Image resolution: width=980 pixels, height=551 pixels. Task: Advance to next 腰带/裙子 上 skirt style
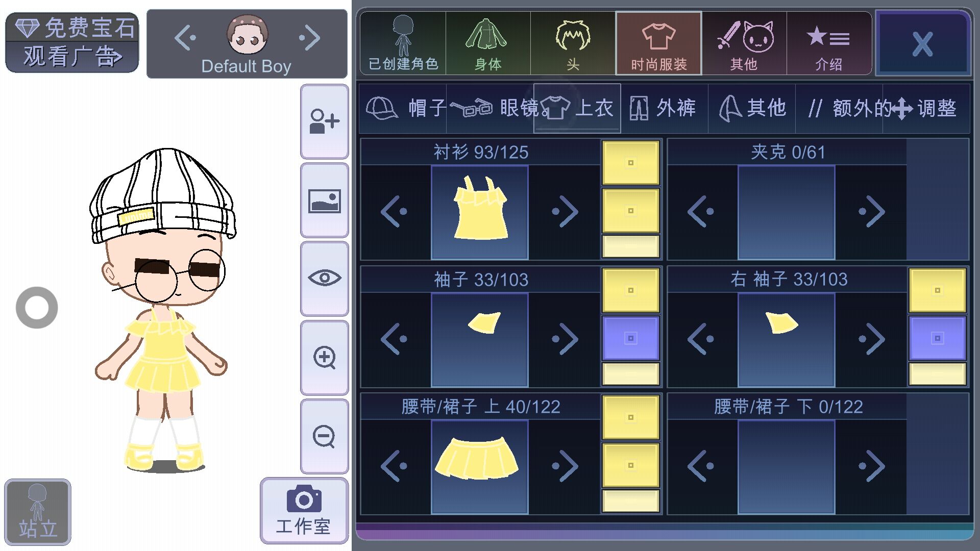[x=565, y=466]
